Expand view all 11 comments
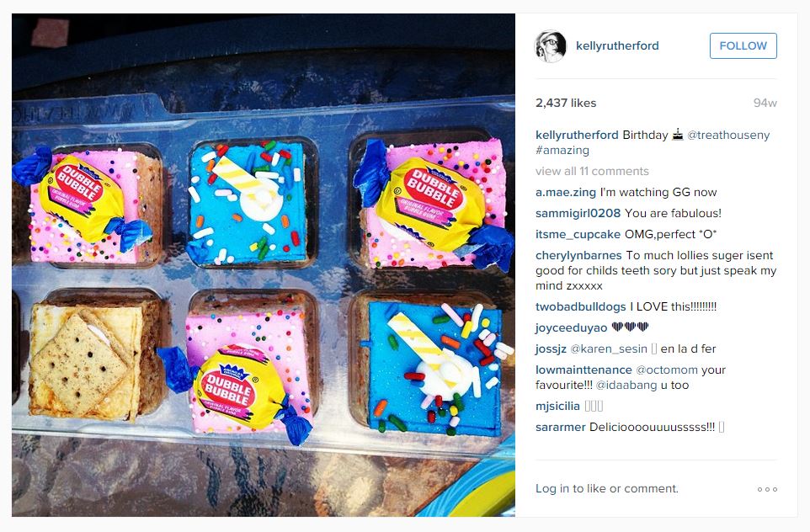Screen dimensions: 810x532 592,171
